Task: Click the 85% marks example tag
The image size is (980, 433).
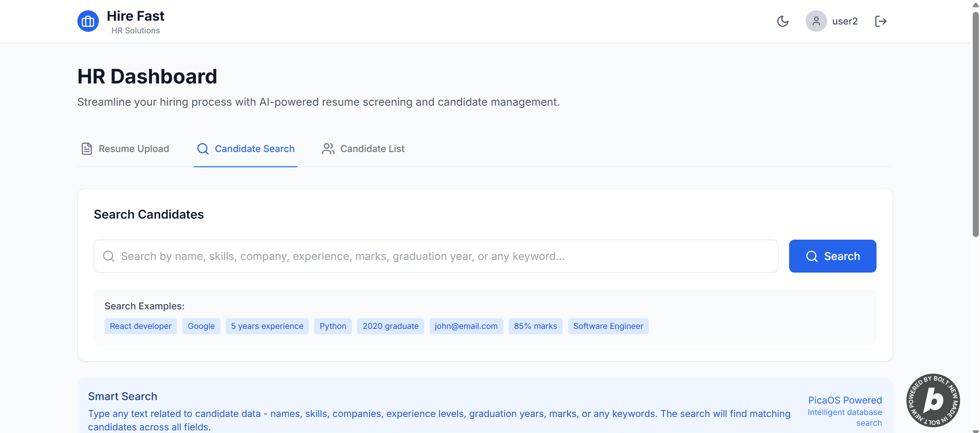Action: pos(535,326)
